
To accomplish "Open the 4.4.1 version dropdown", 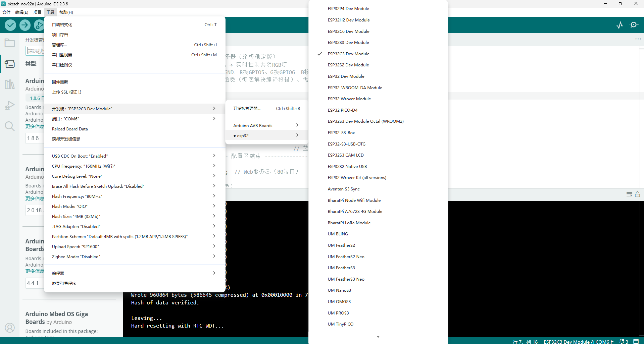I will 35,283.
